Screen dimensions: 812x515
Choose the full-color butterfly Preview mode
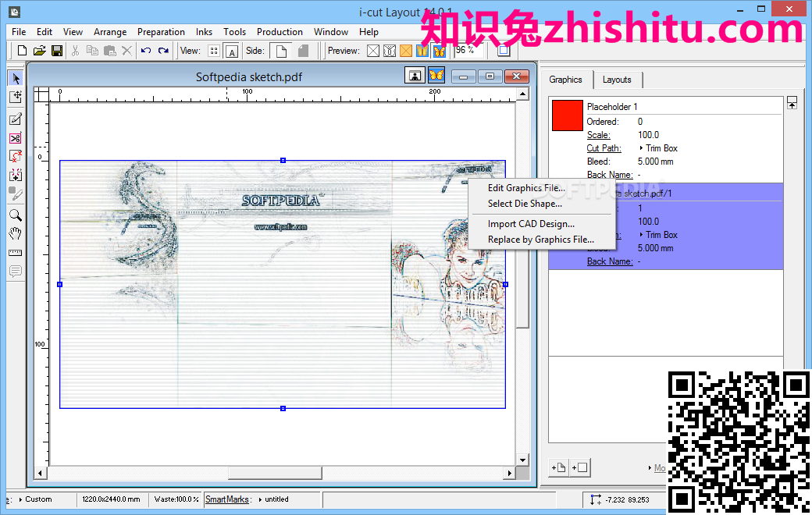click(x=439, y=51)
